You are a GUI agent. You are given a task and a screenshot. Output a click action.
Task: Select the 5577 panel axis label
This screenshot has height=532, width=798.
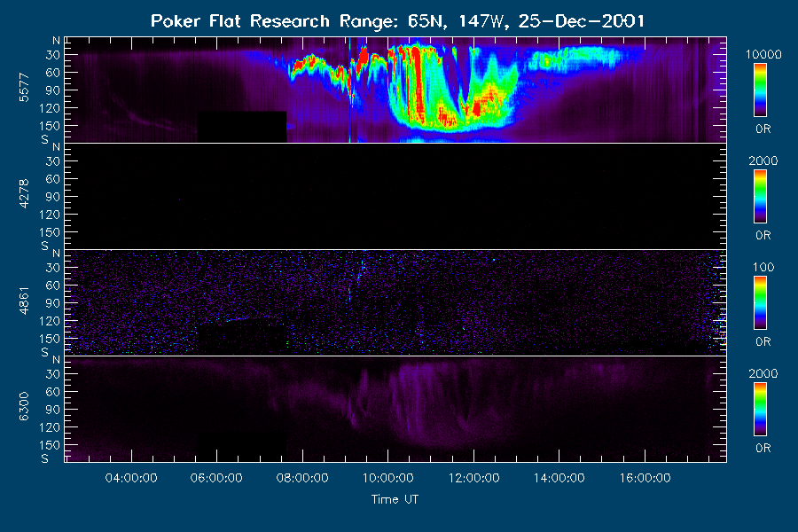[25, 88]
